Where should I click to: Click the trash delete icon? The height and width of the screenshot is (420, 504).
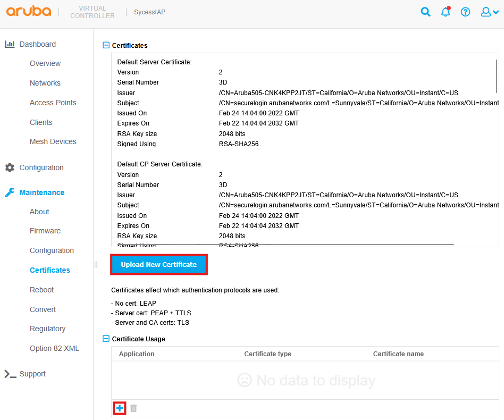pos(134,408)
